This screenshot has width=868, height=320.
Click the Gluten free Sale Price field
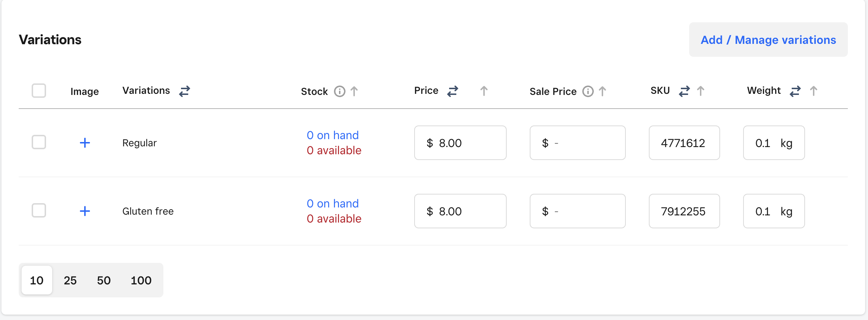tap(577, 211)
